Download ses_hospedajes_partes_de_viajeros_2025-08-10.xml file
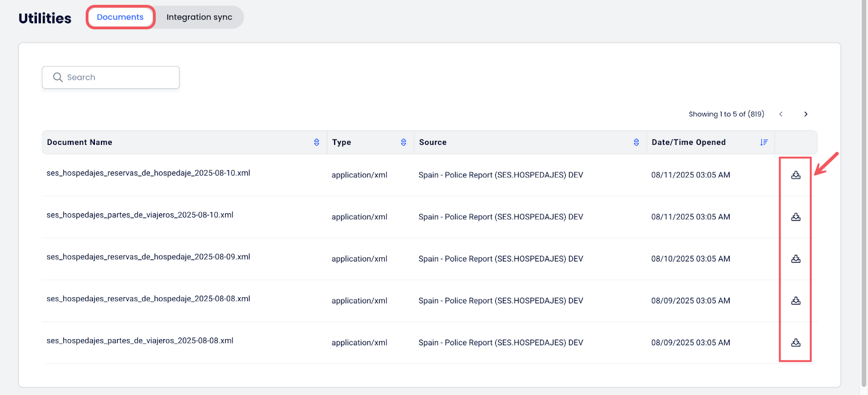 pyautogui.click(x=796, y=217)
